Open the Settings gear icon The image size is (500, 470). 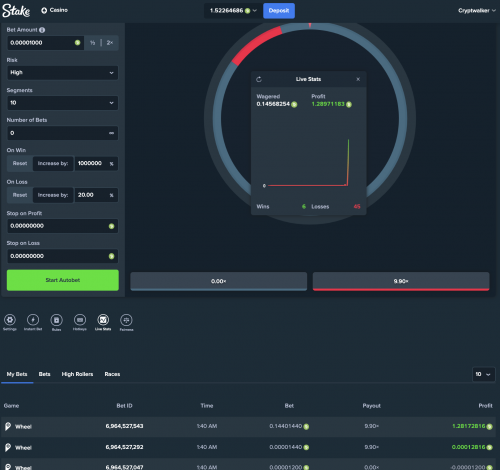point(10,320)
